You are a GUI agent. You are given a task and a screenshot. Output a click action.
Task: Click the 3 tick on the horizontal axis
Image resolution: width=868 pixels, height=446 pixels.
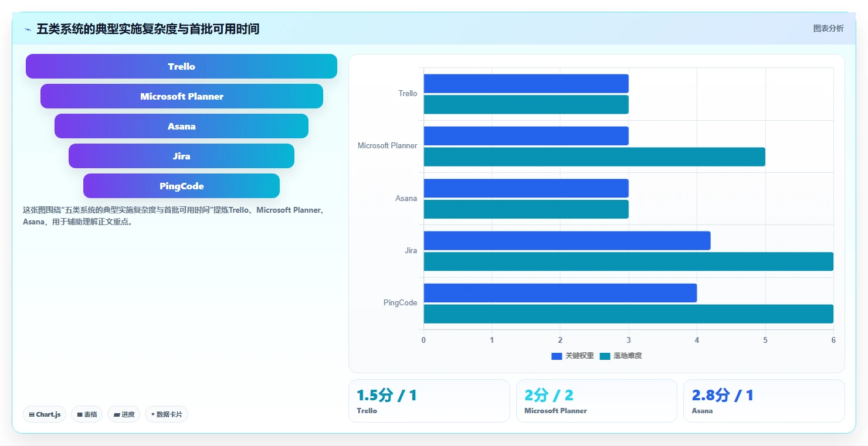(629, 340)
